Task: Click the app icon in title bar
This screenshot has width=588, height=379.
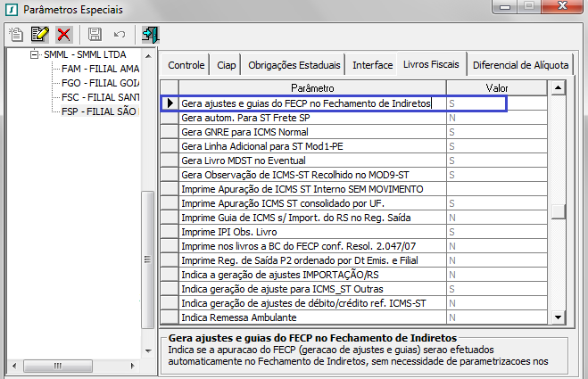Action: click(x=12, y=10)
